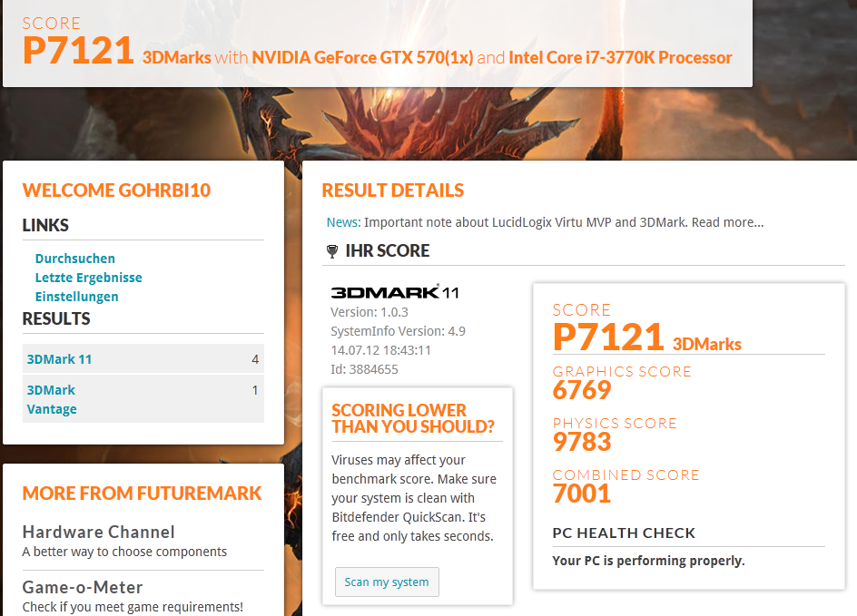This screenshot has height=616, width=857.
Task: Open Hardware Channel link
Action: [x=98, y=532]
